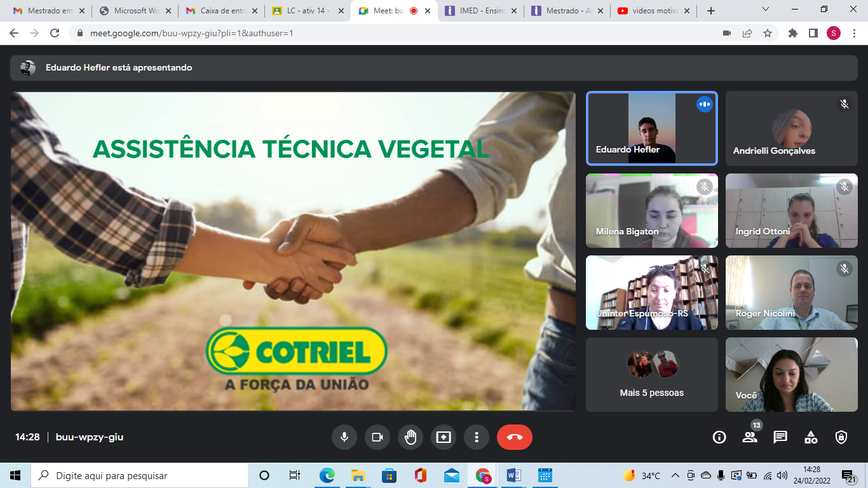This screenshot has height=488, width=868.
Task: Open Chrome extensions puzzle icon
Action: click(793, 33)
